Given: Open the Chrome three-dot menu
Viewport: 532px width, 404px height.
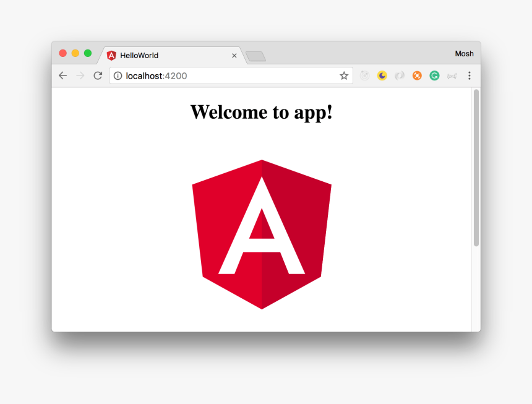Looking at the screenshot, I should click(470, 75).
